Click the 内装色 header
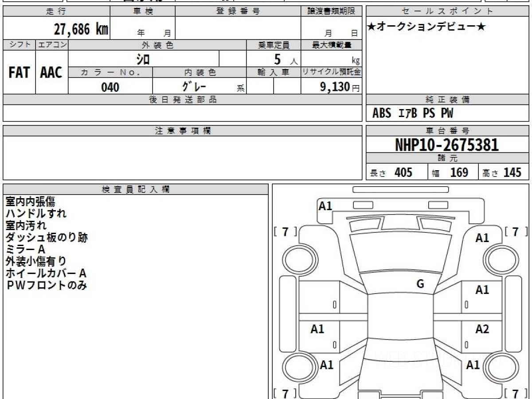The height and width of the screenshot is (399, 532). coord(199,72)
